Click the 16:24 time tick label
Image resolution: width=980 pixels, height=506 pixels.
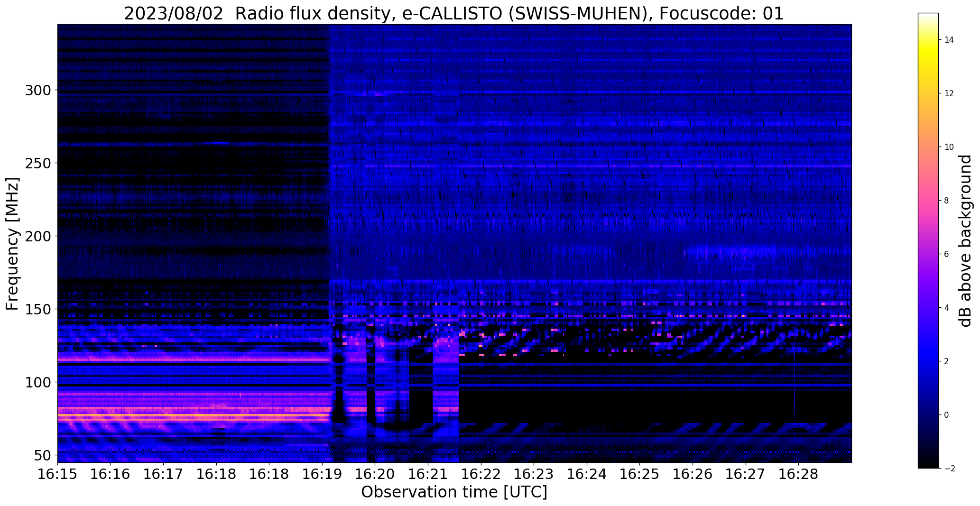tap(587, 474)
